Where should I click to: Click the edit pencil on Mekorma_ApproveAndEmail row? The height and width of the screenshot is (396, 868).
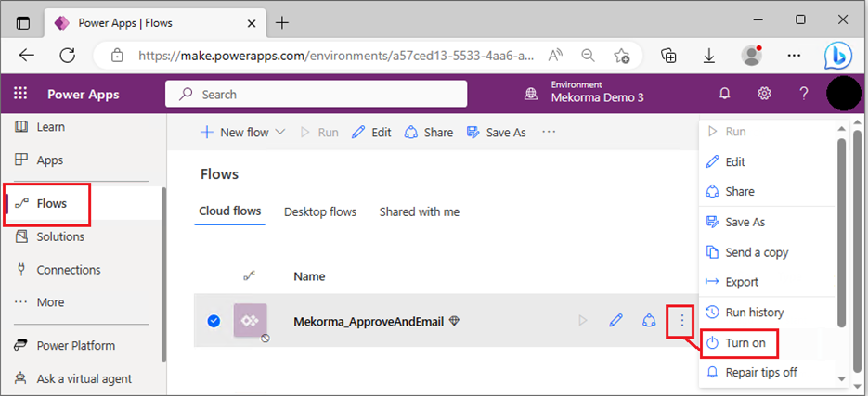(615, 321)
